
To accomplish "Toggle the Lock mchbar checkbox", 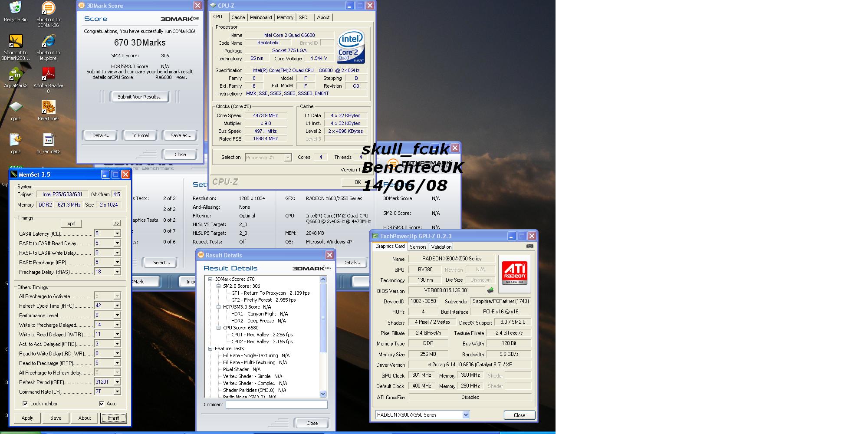I will click(x=25, y=404).
